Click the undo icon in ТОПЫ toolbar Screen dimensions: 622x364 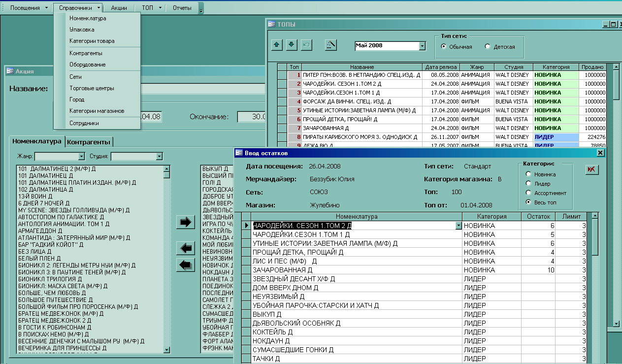306,45
